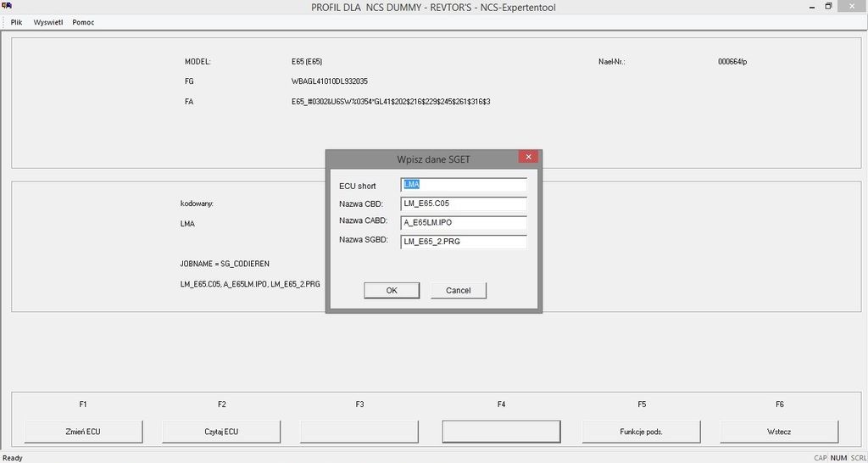Click the LMA text under kodowany
Screen dimensions: 868x463
click(187, 225)
